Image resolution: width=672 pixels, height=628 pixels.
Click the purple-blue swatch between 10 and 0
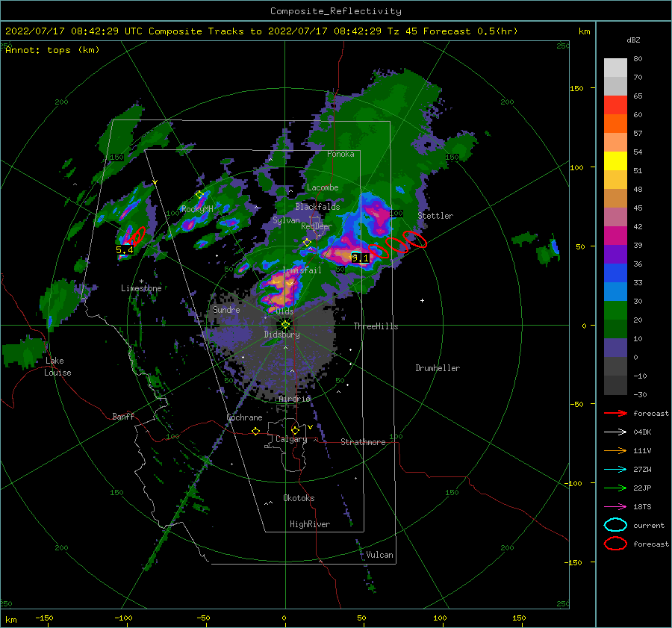pyautogui.click(x=615, y=348)
